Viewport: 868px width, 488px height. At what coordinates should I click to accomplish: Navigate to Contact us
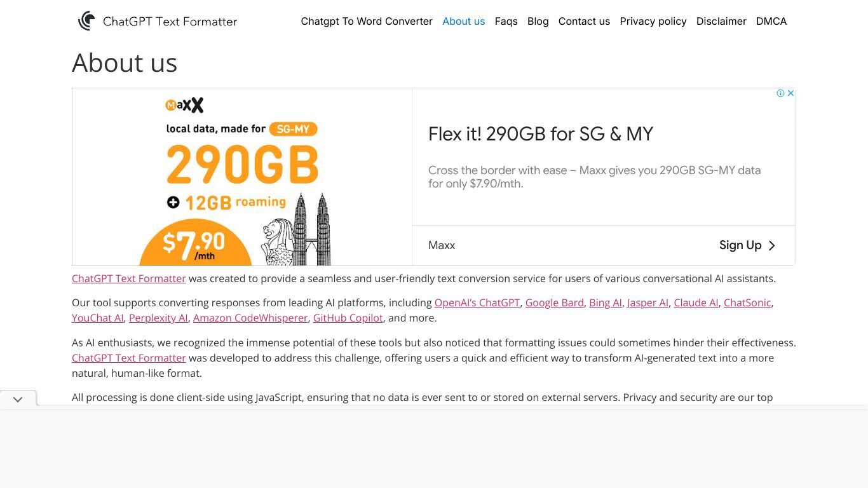[584, 21]
